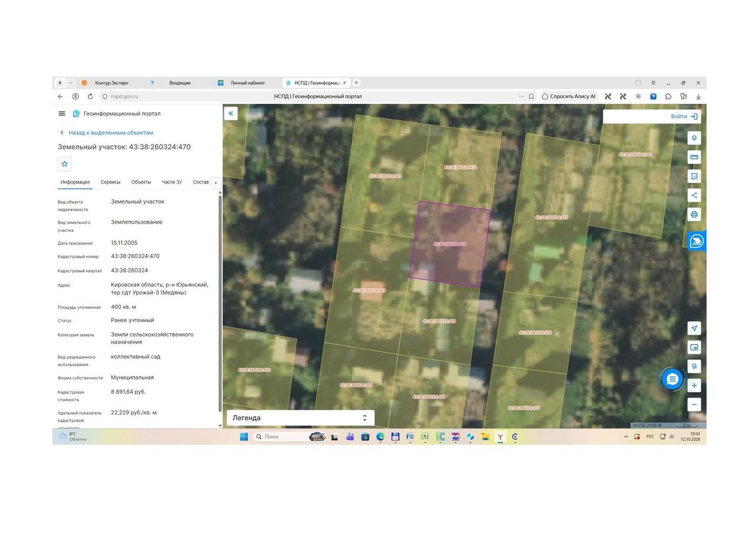Open browser downloads
Screen dimensions: 756x535
click(698, 96)
